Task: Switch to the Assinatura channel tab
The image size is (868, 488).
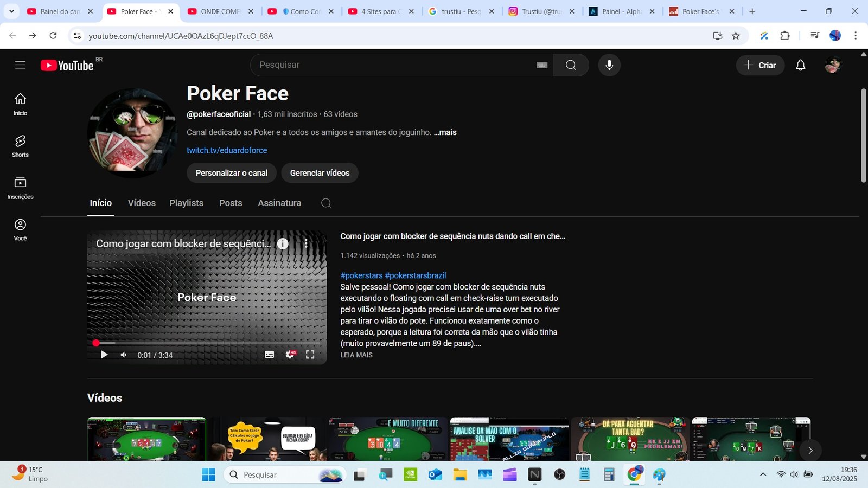Action: [279, 203]
